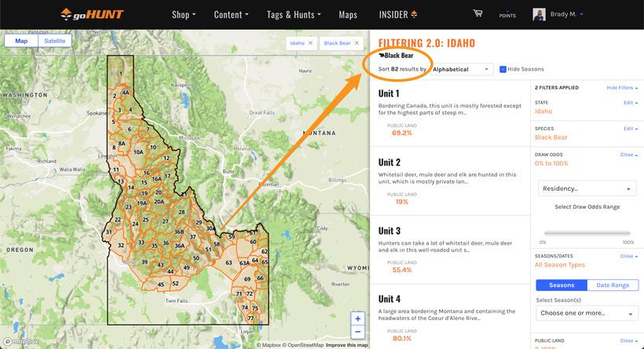Click the draw odds range slider
This screenshot has width=644, height=349.
coord(587,233)
